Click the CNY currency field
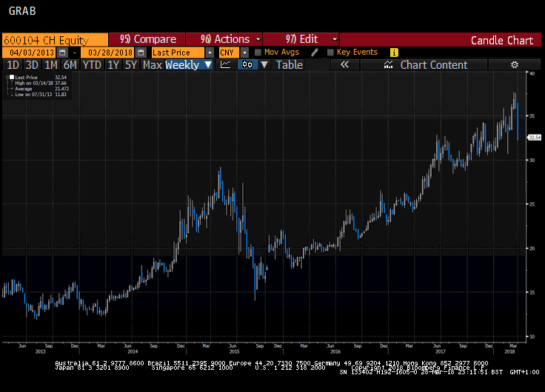This screenshot has width=545, height=392. [x=230, y=53]
